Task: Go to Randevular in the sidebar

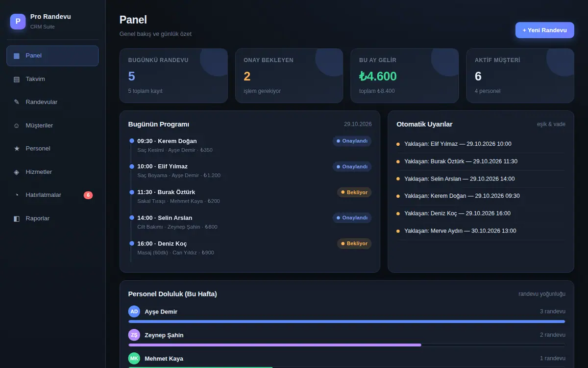Action: (x=52, y=102)
